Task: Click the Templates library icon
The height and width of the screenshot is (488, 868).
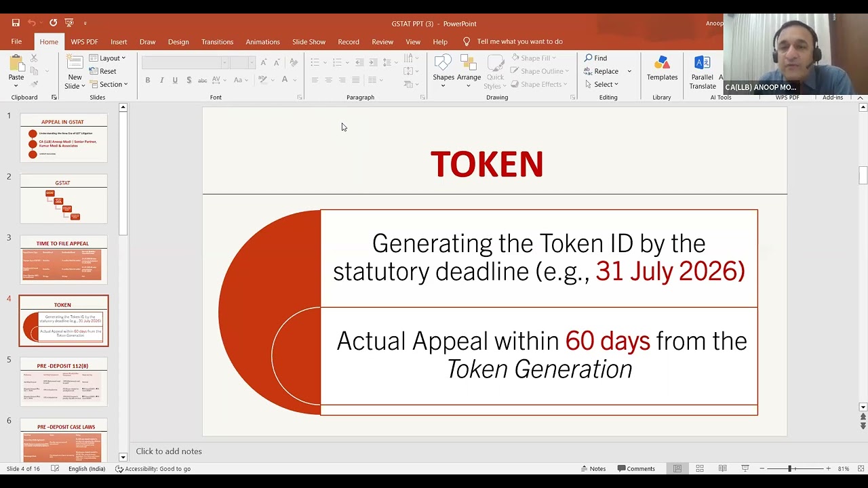Action: [x=662, y=63]
